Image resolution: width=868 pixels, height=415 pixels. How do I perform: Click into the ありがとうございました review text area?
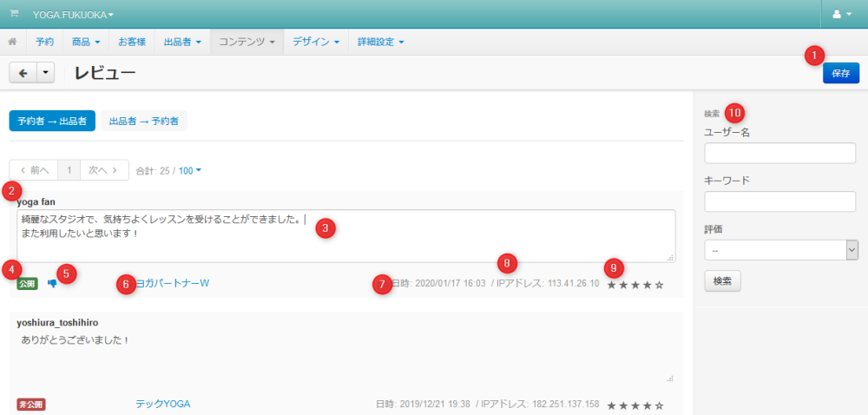[x=346, y=358]
